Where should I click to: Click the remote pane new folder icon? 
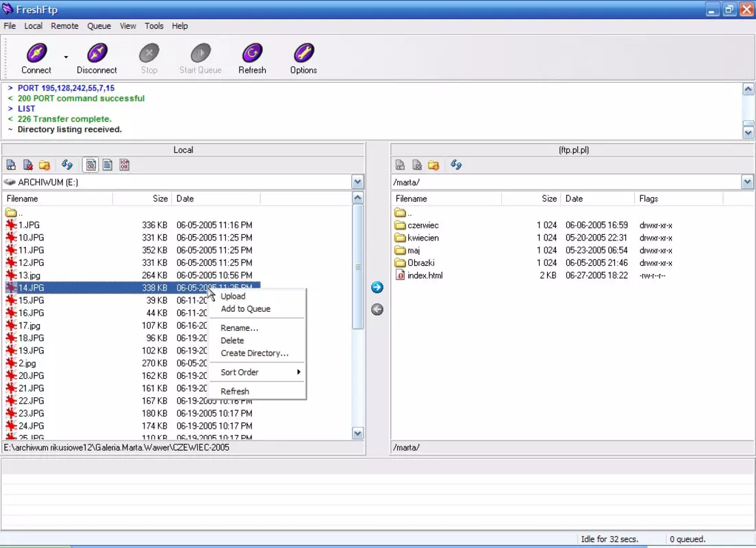pos(433,165)
